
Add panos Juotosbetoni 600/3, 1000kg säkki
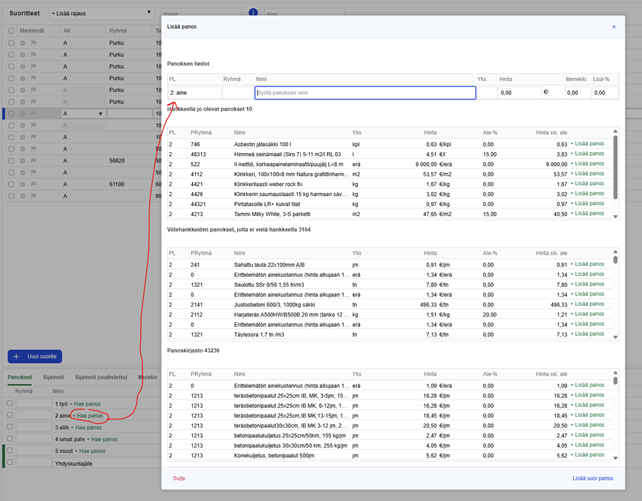588,304
